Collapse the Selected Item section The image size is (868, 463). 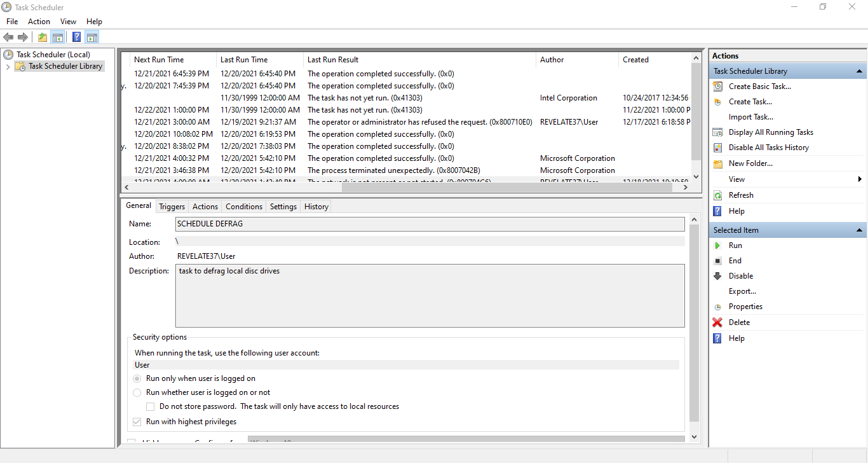pos(860,230)
